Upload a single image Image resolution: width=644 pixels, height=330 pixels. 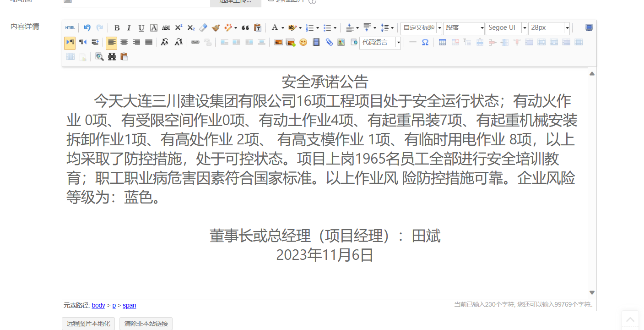[278, 42]
